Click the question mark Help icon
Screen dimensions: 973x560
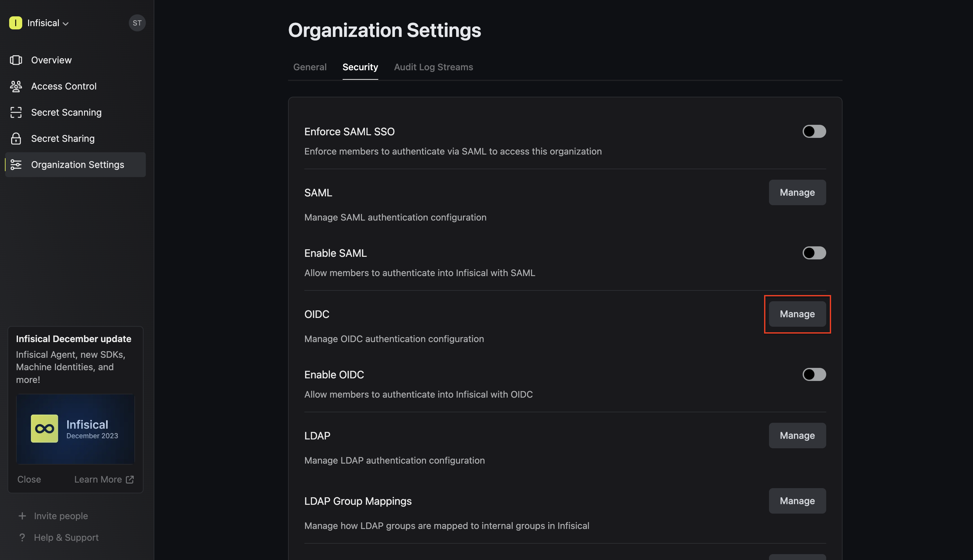22,537
